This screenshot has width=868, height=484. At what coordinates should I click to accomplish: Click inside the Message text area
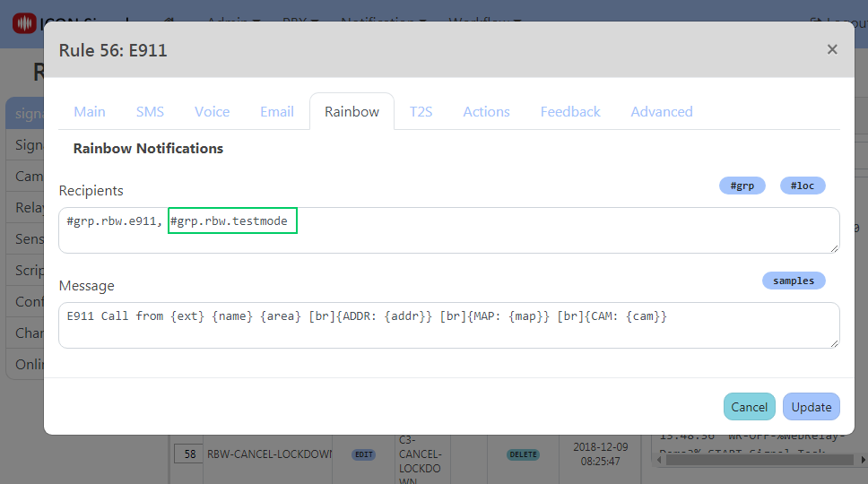click(x=448, y=333)
